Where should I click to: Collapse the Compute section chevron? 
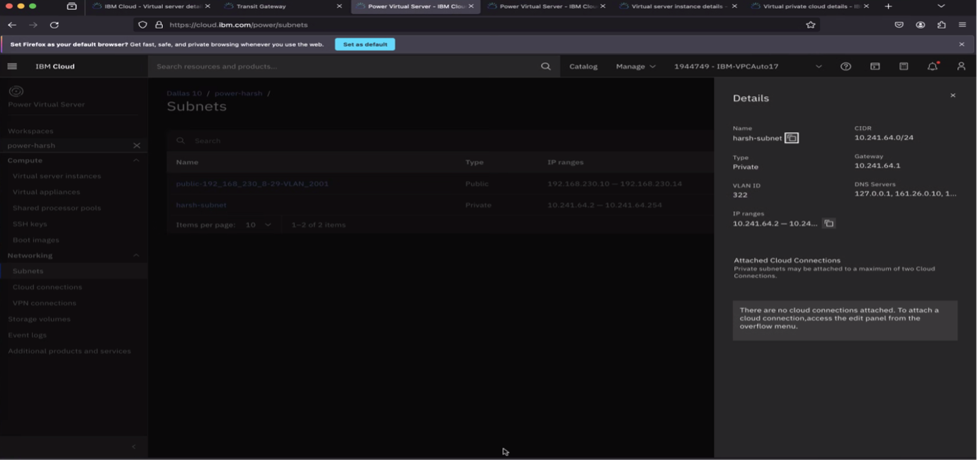[137, 160]
